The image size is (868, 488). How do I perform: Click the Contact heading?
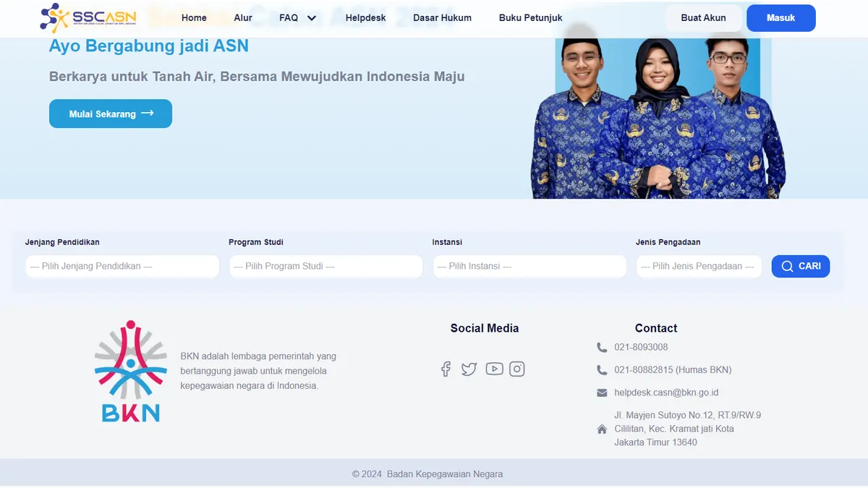[656, 328]
